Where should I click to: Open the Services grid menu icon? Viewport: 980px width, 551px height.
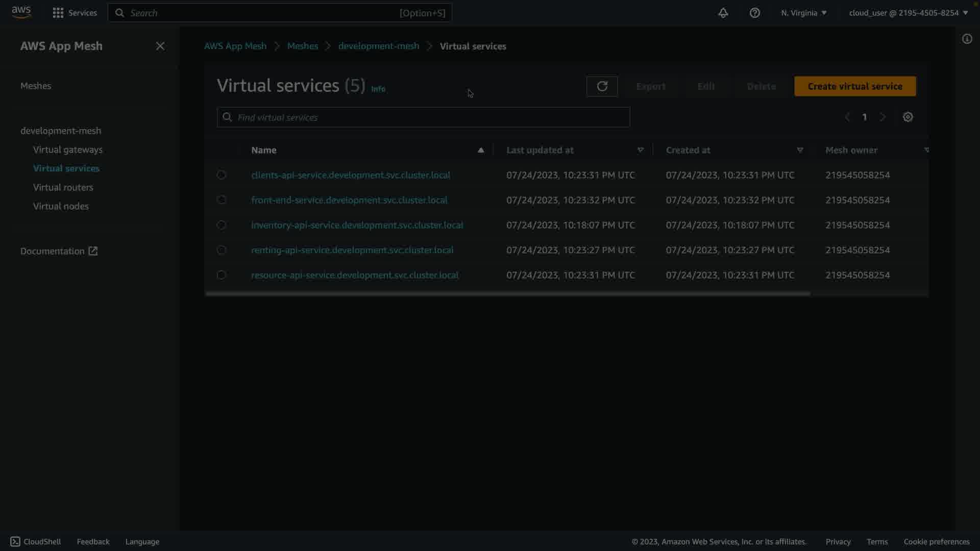58,13
